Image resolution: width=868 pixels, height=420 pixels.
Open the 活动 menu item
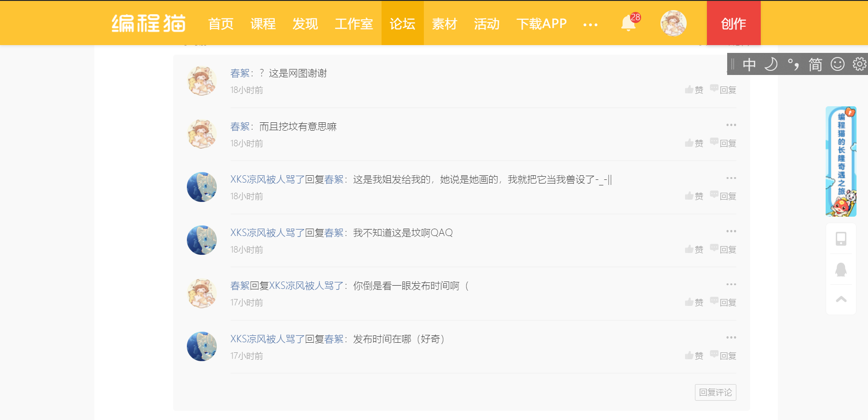coord(487,23)
